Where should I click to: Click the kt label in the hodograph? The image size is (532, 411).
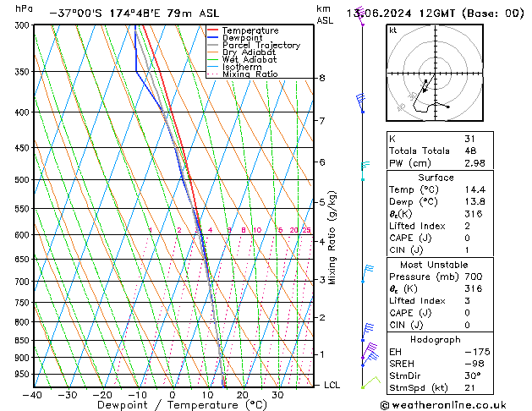pyautogui.click(x=393, y=30)
